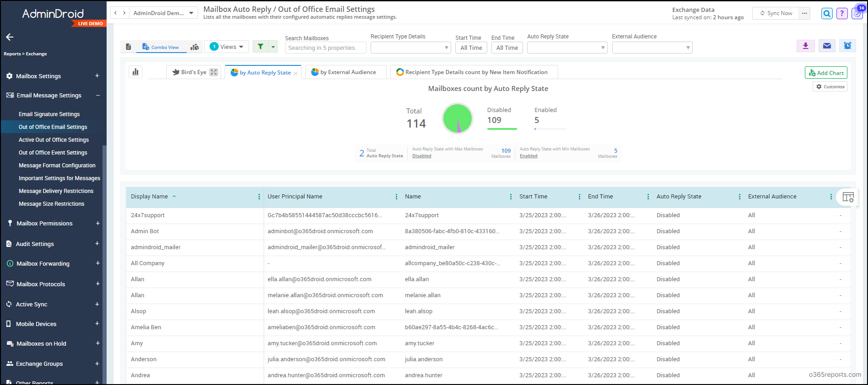Collapse Email Message Settings section
Image resolution: width=868 pixels, height=385 pixels.
(98, 95)
